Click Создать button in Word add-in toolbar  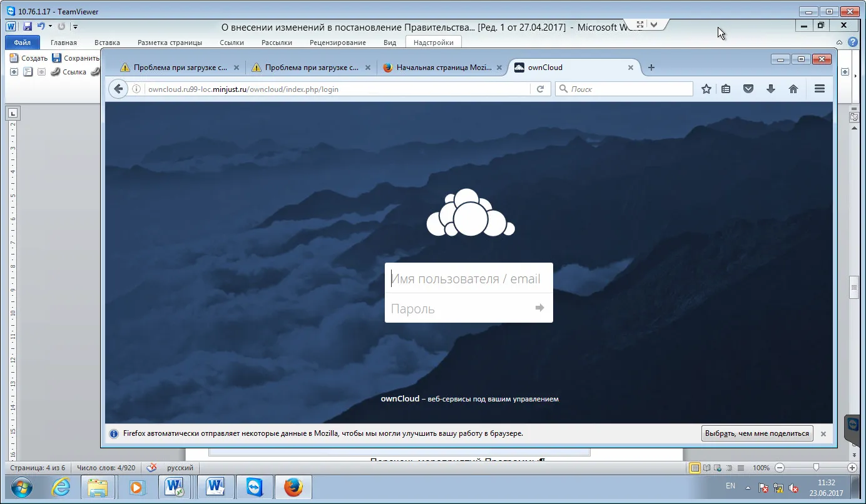[29, 58]
